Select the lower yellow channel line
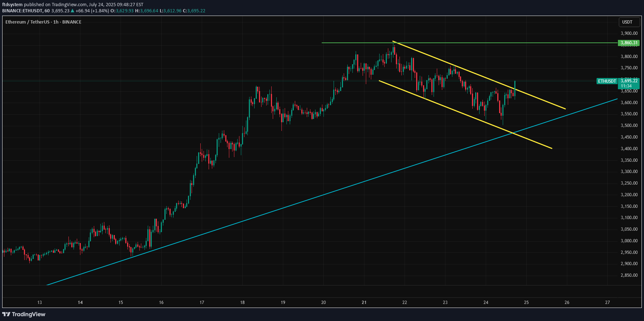Viewport: 644px width, 321px height. pos(465,115)
